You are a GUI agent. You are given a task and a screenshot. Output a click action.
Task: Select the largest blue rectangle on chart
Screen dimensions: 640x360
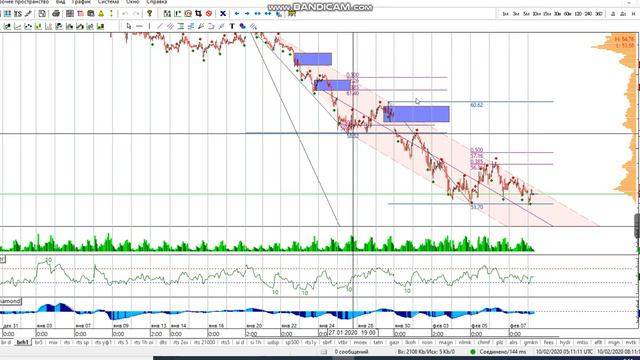coord(416,114)
